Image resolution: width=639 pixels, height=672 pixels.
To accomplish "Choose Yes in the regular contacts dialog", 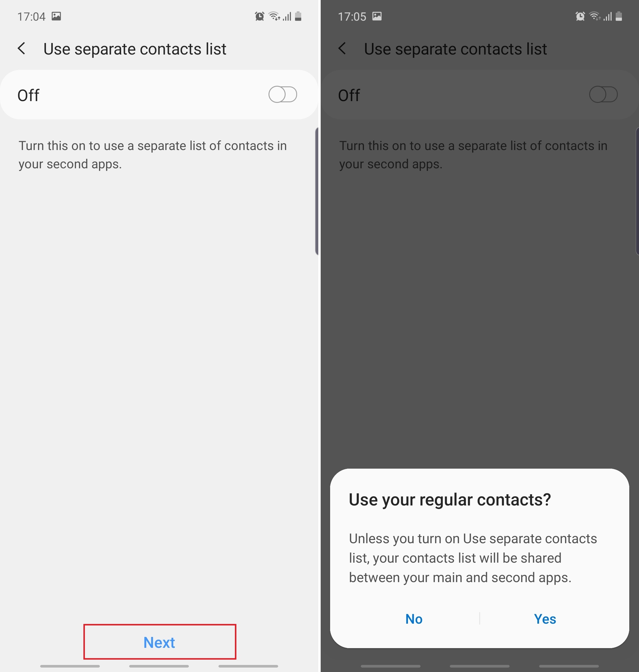I will (545, 619).
